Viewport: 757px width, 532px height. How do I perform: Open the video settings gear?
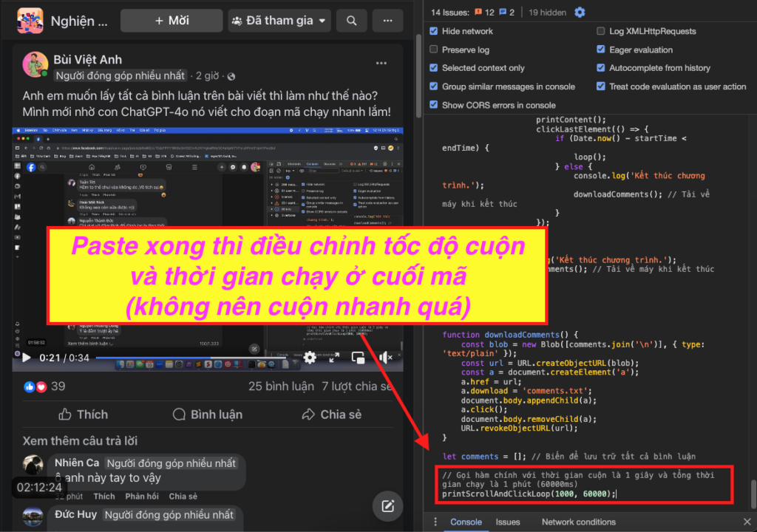click(x=310, y=358)
